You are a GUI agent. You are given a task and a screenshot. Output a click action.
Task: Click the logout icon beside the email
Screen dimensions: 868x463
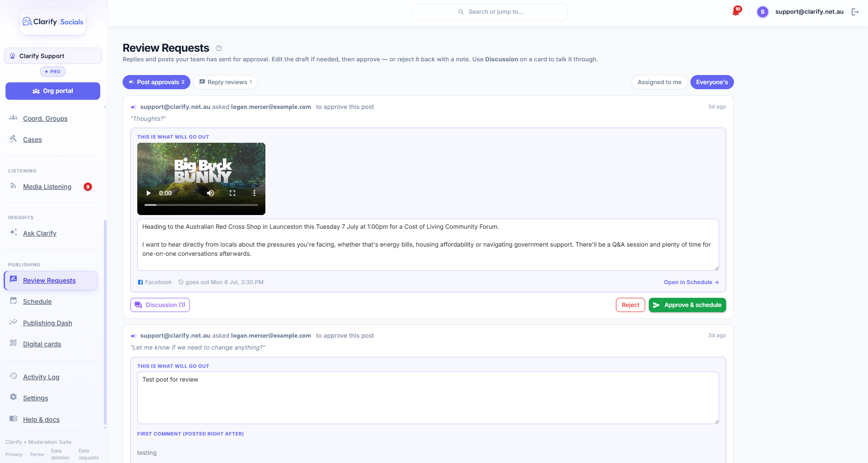(x=855, y=12)
